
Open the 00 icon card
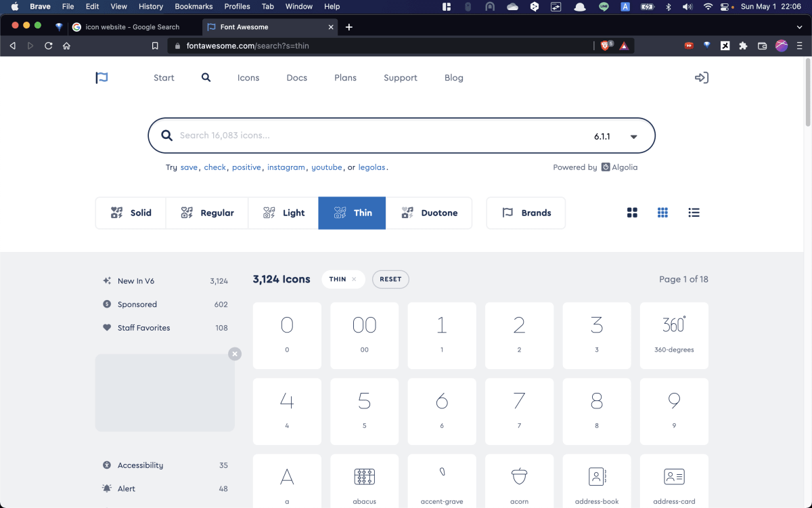[364, 335]
